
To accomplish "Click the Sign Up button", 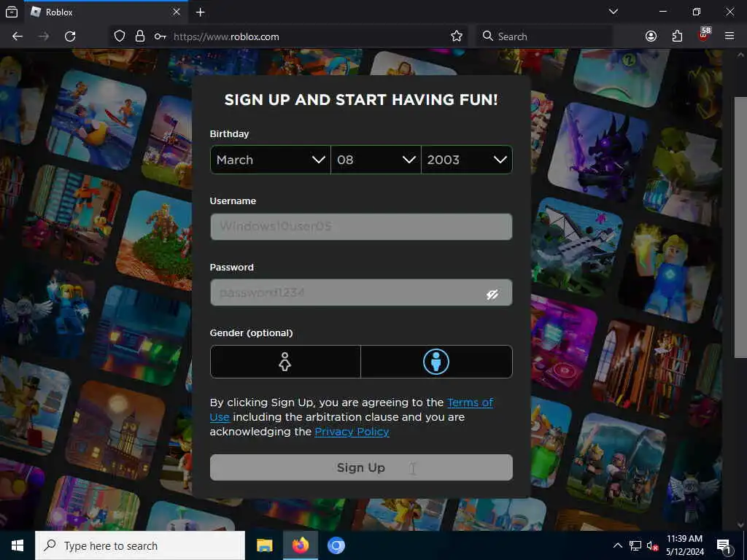I will (361, 467).
